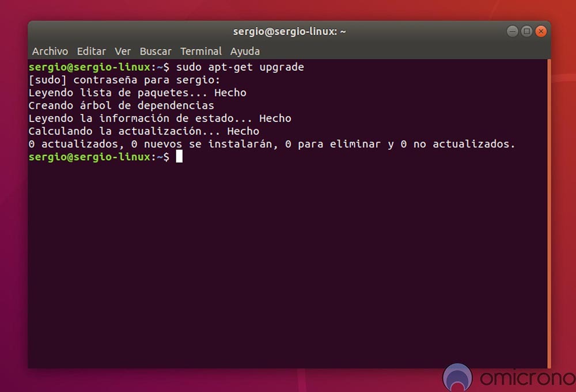Open the Ver menu
Screen dimensions: 576x392
123,51
